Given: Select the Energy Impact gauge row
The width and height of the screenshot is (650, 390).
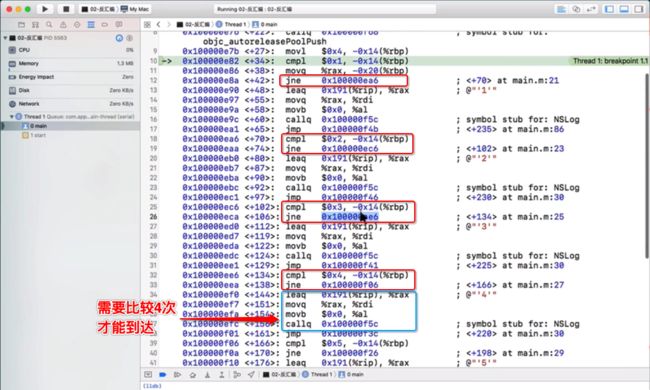Looking at the screenshot, I should (70, 77).
